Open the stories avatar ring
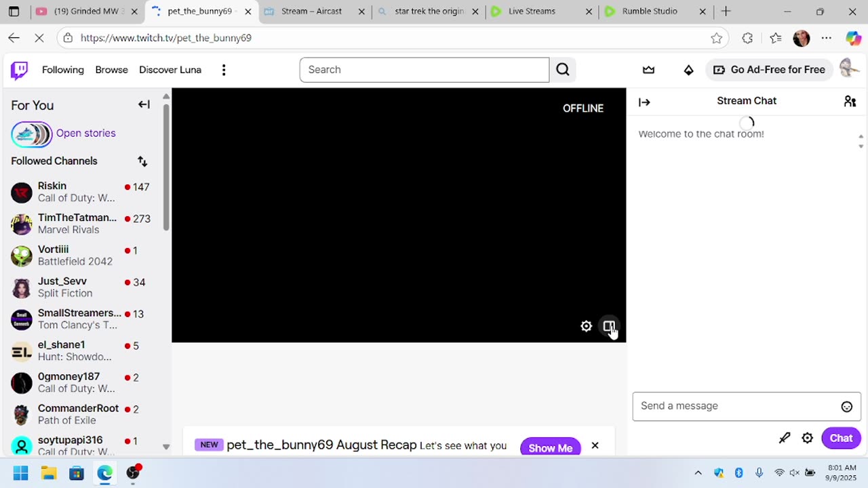The width and height of the screenshot is (868, 488). click(x=31, y=134)
